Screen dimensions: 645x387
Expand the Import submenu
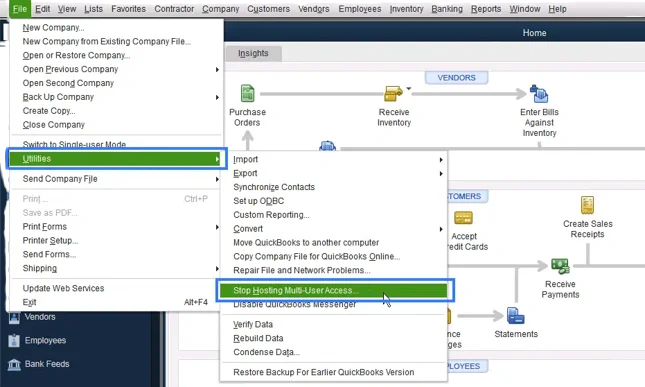click(x=441, y=160)
